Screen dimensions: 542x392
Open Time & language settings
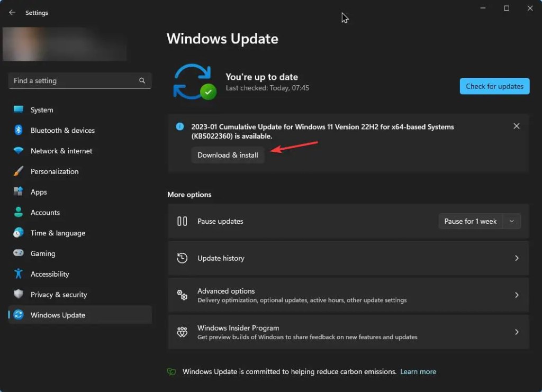pos(80,233)
